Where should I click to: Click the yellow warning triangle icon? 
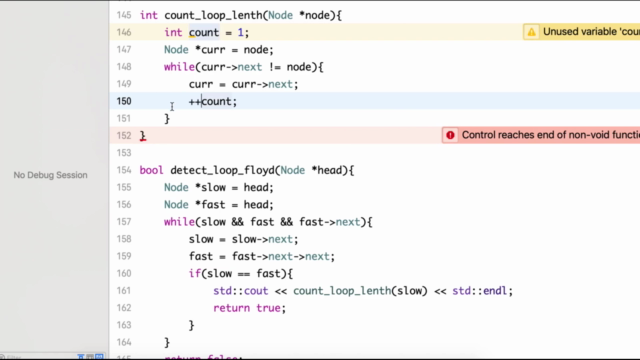tap(531, 32)
